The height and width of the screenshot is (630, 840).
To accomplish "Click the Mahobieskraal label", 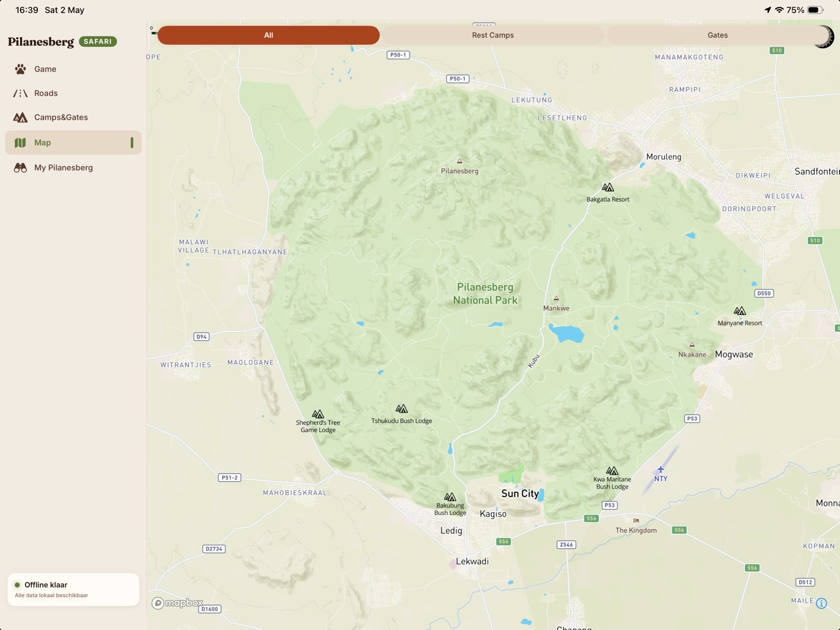I will 295,493.
